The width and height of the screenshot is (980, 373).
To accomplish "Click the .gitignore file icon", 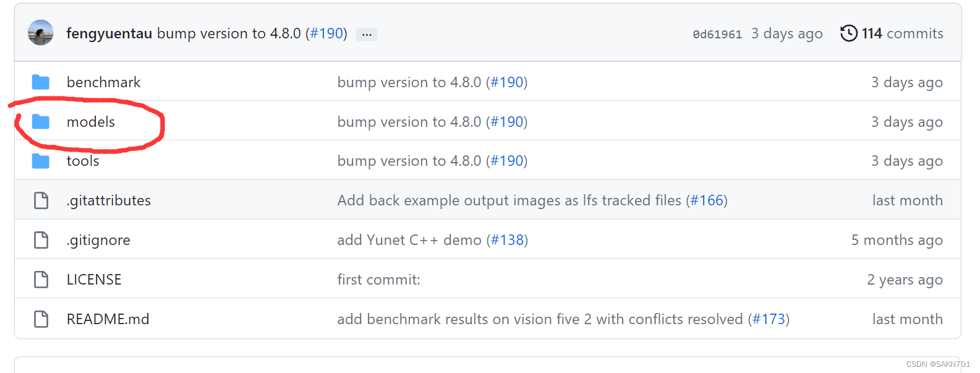I will [41, 240].
